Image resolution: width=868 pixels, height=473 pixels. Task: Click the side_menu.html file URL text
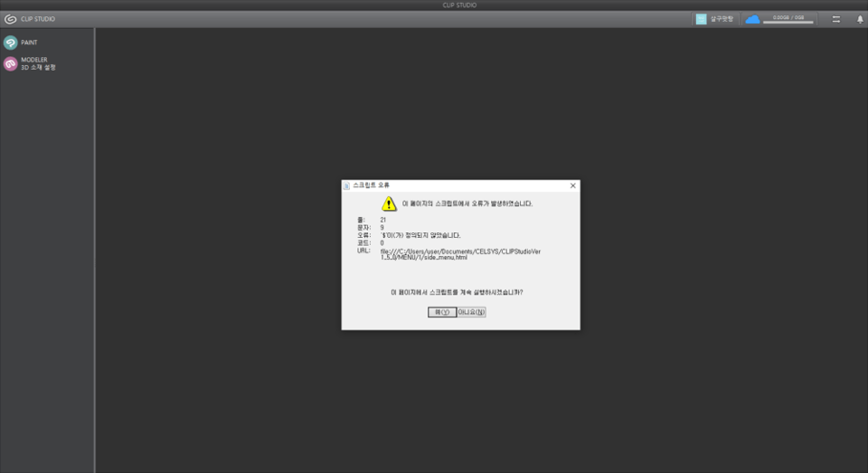tap(460, 254)
